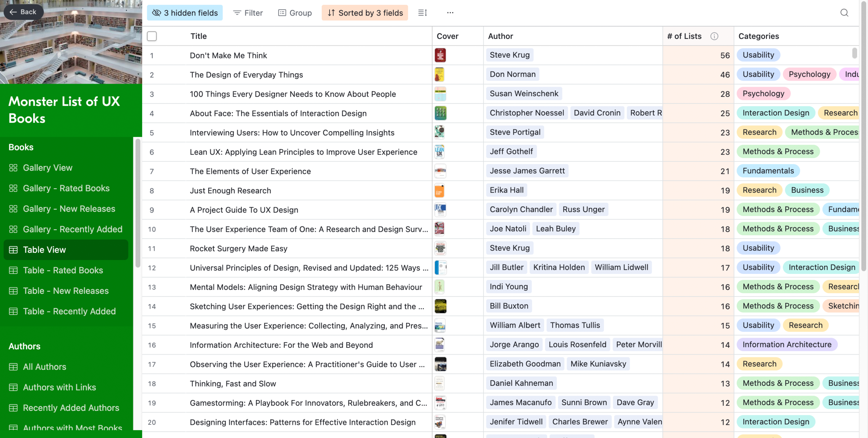
Task: Click the Fundamentals category tag
Action: coord(768,171)
